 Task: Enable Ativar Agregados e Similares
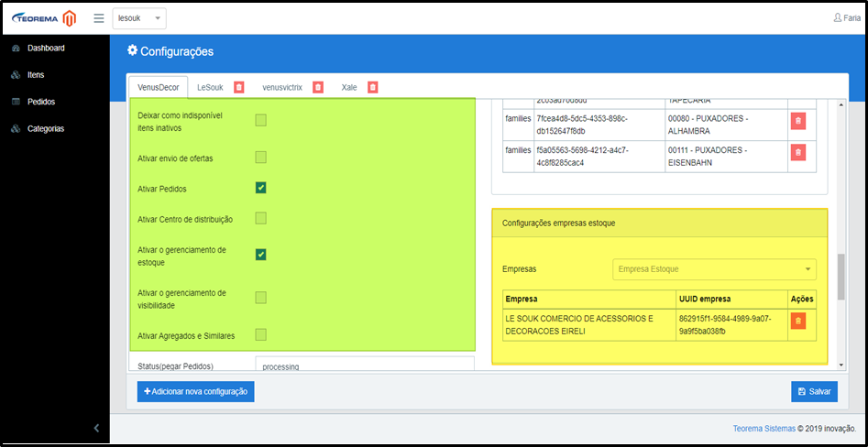click(x=260, y=334)
